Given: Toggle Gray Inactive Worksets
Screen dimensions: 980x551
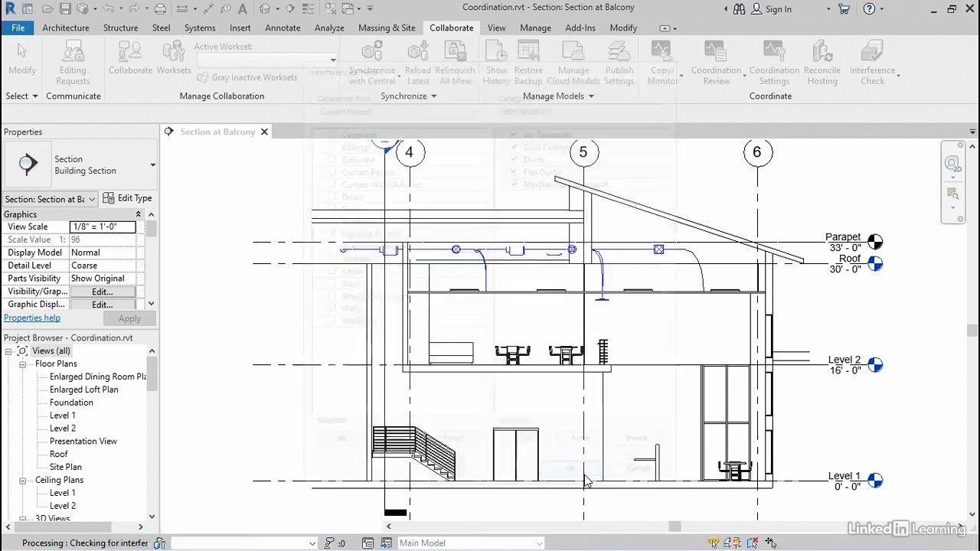Looking at the screenshot, I should tap(247, 77).
